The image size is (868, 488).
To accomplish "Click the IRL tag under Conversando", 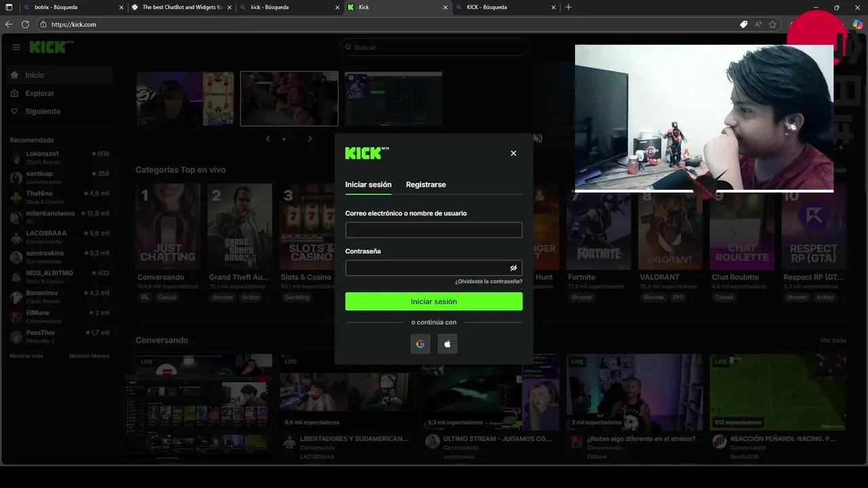I will (145, 298).
